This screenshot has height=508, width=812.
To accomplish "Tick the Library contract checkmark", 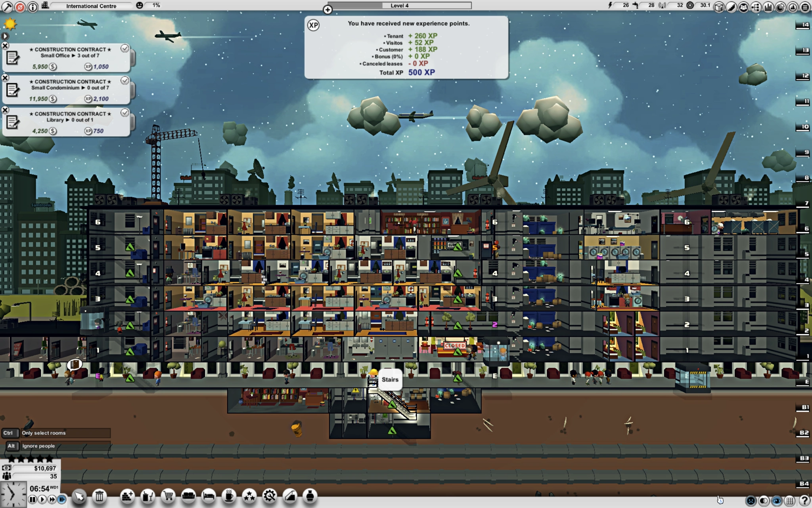I will [125, 113].
